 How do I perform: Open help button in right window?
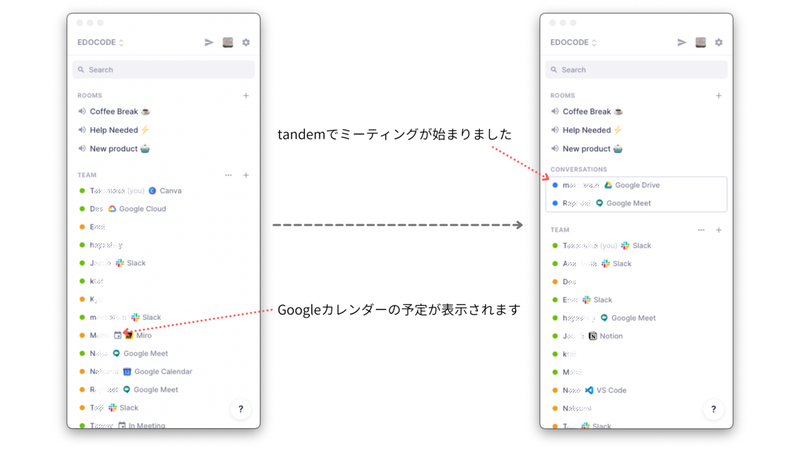(714, 409)
